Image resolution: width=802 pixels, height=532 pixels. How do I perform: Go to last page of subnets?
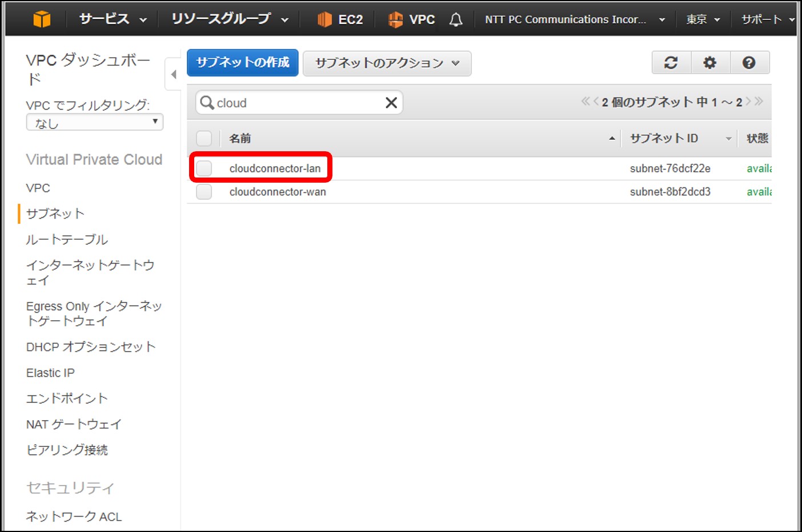[x=759, y=102]
